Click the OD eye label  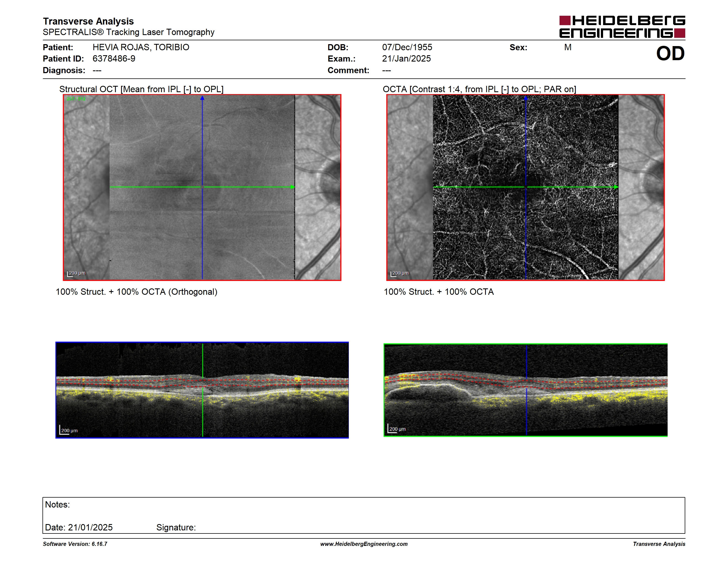pyautogui.click(x=670, y=53)
